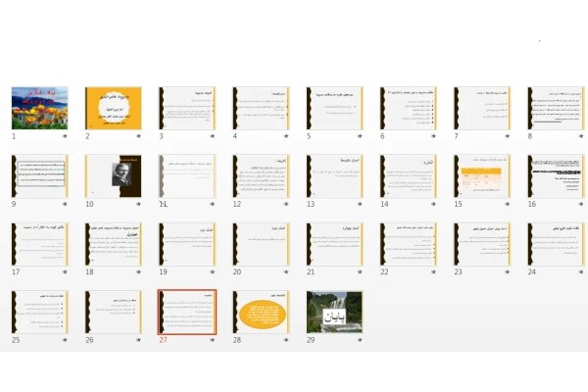
Task: Select slide 13 thumbnail
Action: (x=335, y=176)
